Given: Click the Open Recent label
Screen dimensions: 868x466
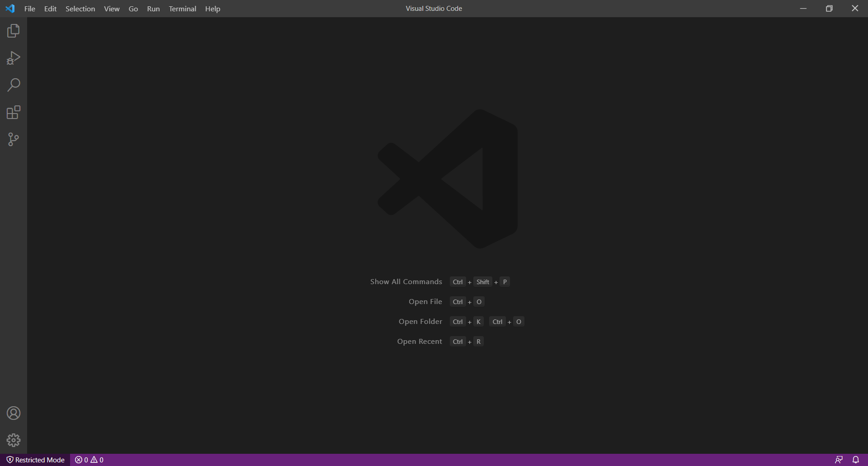Looking at the screenshot, I should (x=420, y=342).
